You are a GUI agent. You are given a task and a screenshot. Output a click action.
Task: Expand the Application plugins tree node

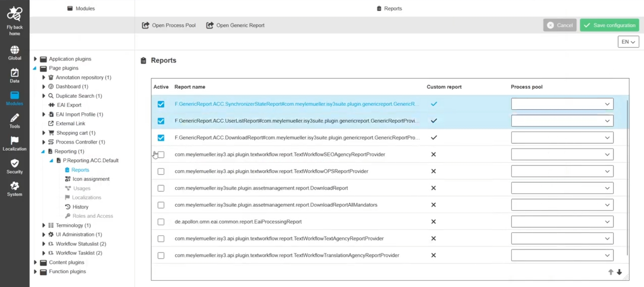pos(35,59)
